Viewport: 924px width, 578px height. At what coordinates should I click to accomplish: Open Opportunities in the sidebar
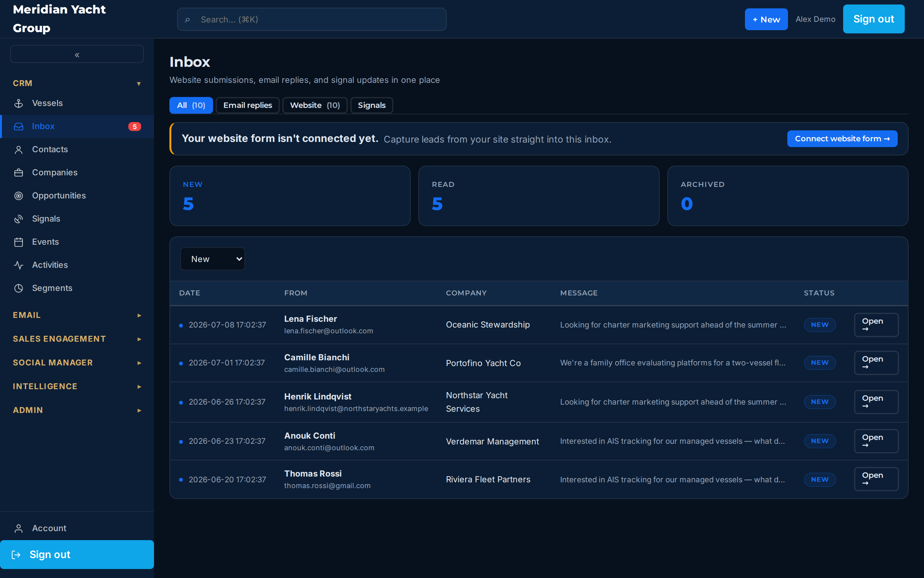coord(77,196)
